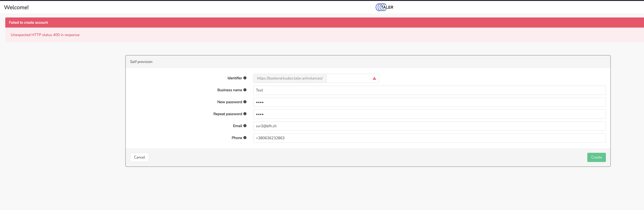Image resolution: width=644 pixels, height=210 pixels.
Task: Click the 'Identifier' field label
Action: pos(235,78)
